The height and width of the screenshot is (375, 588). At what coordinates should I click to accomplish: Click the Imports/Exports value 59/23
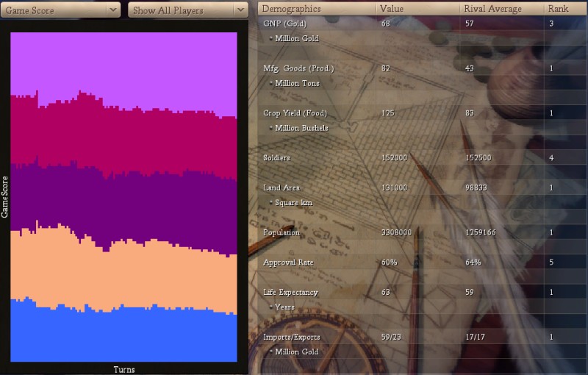(392, 337)
